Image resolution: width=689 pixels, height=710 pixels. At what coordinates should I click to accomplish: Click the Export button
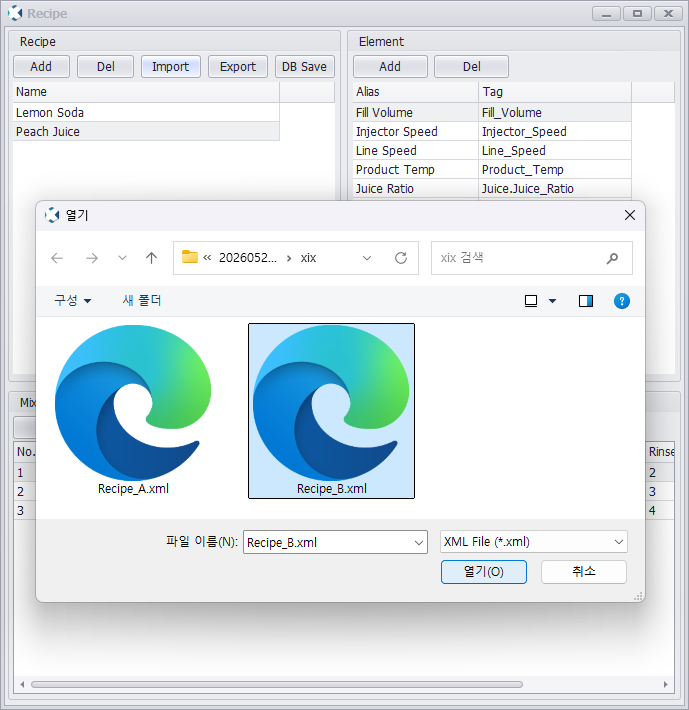point(238,67)
